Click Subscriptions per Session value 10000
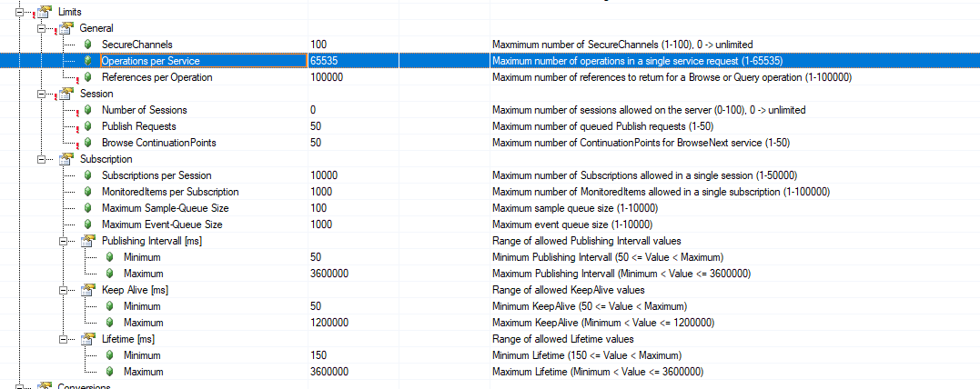Viewport: 980px width, 389px height. click(324, 175)
